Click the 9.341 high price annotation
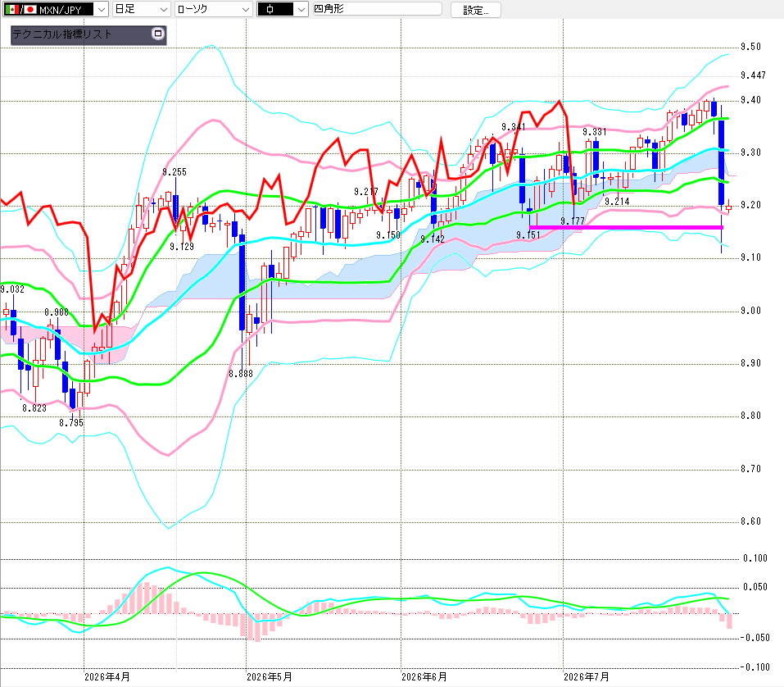Image resolution: width=784 pixels, height=687 pixels. [x=514, y=127]
